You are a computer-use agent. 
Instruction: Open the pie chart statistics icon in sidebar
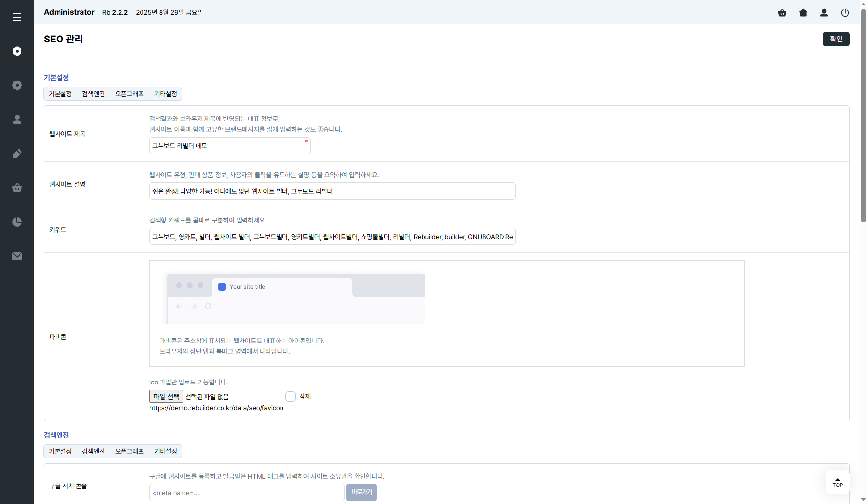17,222
